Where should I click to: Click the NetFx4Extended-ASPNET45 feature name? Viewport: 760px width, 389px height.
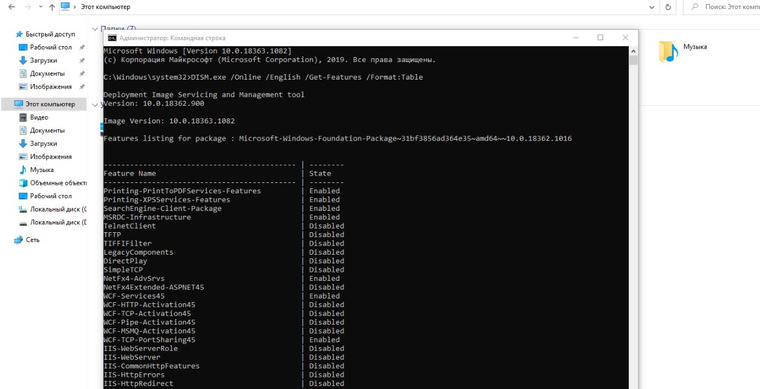click(x=154, y=287)
